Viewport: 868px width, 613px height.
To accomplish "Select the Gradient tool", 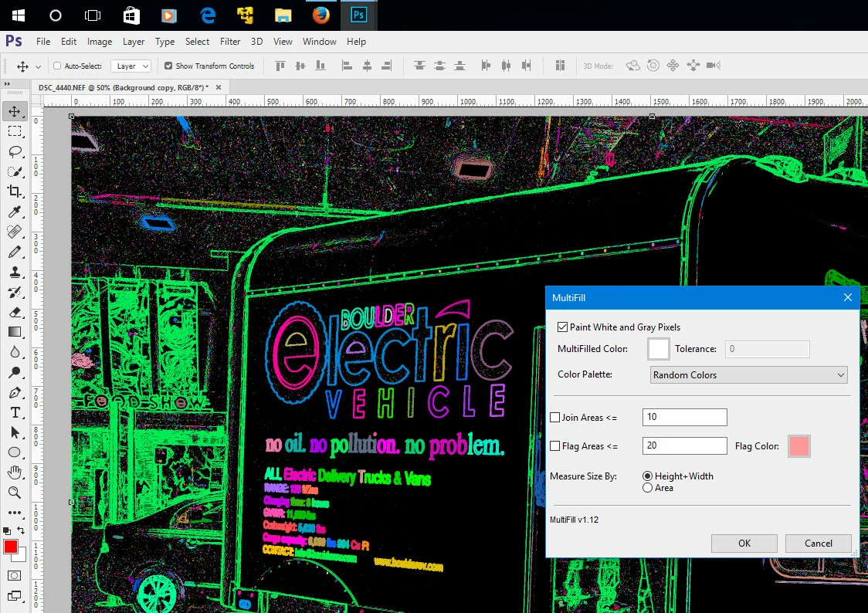I will click(15, 332).
